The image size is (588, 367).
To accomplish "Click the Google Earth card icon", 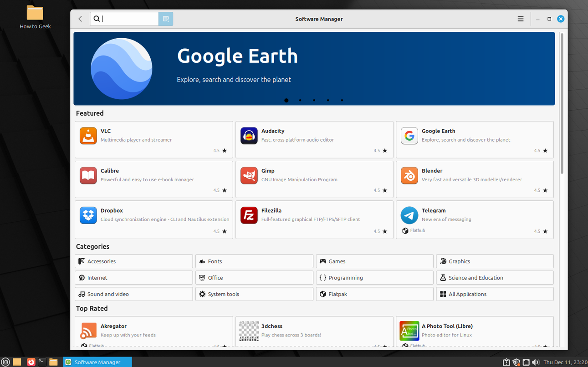I will click(x=409, y=136).
